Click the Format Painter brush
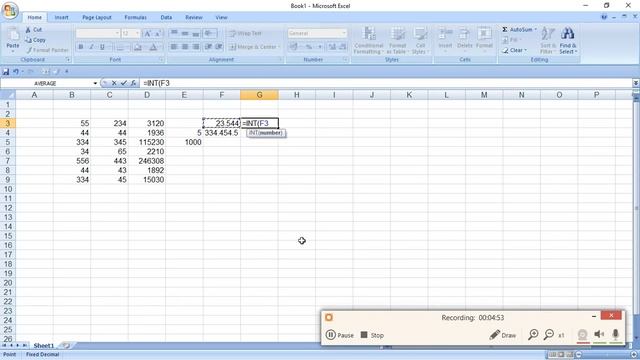Image resolution: width=640 pixels, height=360 pixels. pyautogui.click(x=47, y=50)
